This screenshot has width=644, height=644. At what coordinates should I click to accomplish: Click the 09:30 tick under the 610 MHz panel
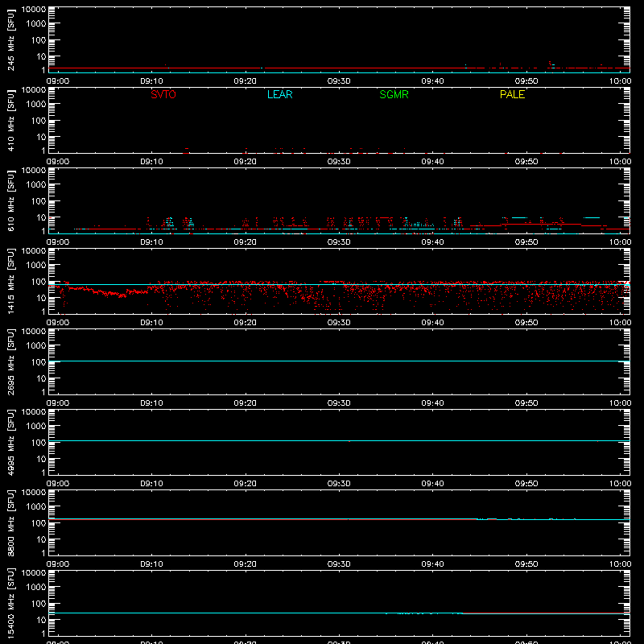point(339,242)
